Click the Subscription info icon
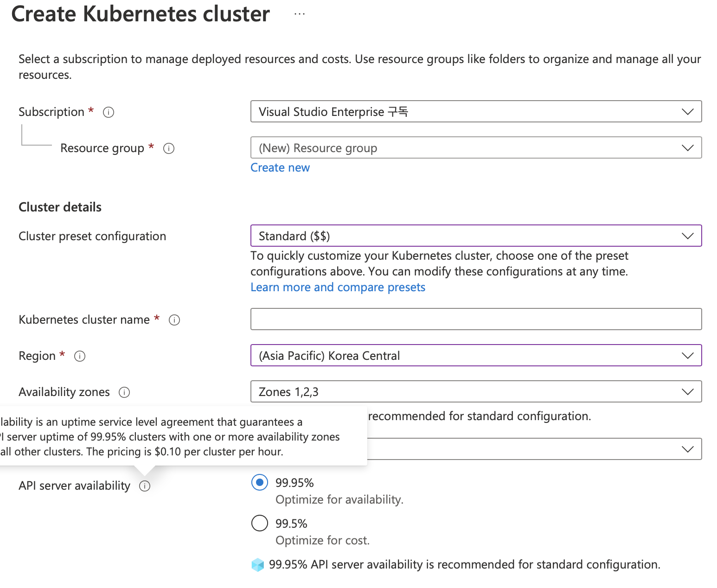Viewport: 717px width, 588px height. click(109, 112)
